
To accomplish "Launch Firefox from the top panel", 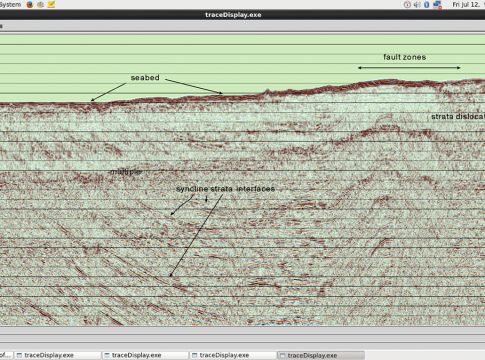I will click(30, 4).
